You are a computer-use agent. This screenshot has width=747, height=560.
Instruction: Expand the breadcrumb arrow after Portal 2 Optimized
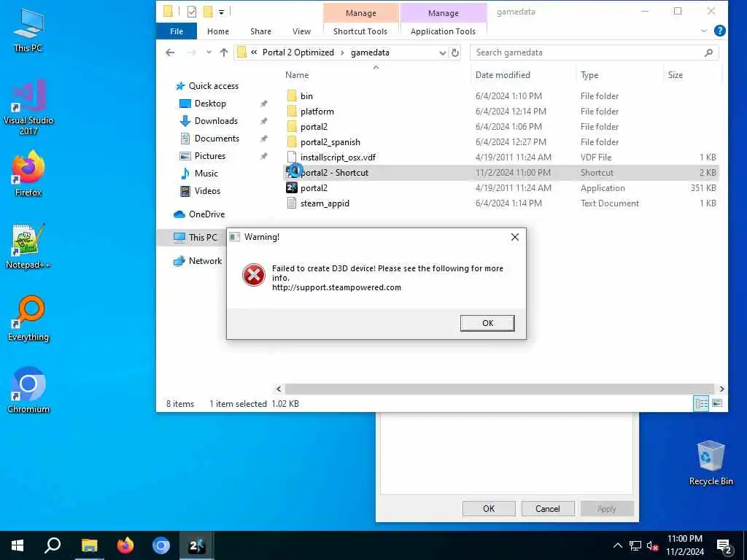342,52
